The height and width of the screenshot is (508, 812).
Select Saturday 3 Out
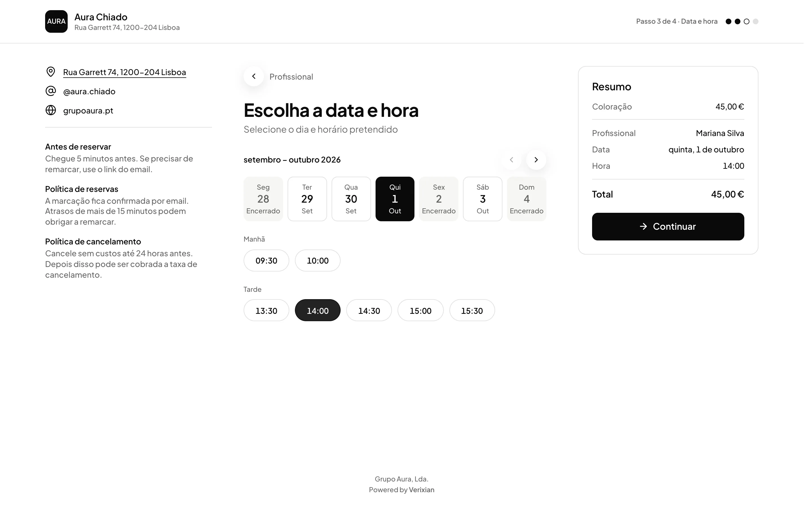pyautogui.click(x=482, y=199)
